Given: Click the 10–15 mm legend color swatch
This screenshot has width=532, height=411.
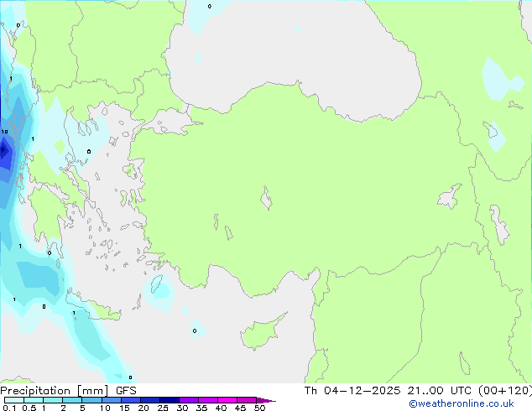Looking at the screenshot, I should (112, 400).
